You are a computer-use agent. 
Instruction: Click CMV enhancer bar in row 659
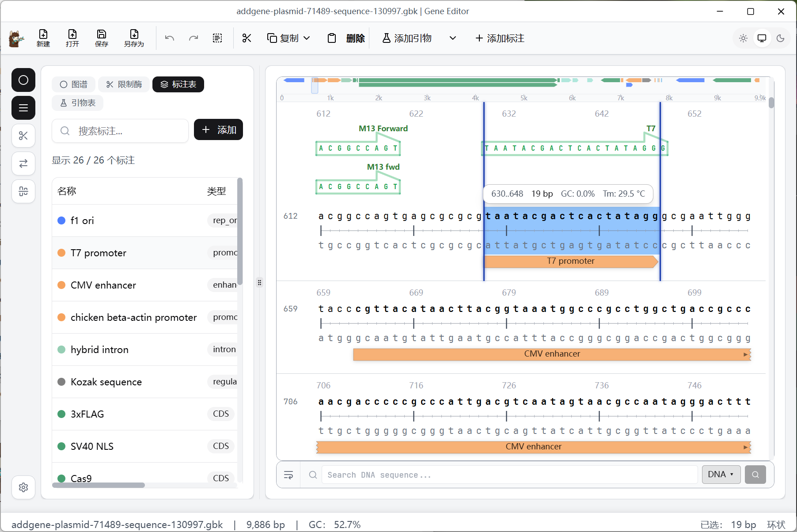[552, 354]
